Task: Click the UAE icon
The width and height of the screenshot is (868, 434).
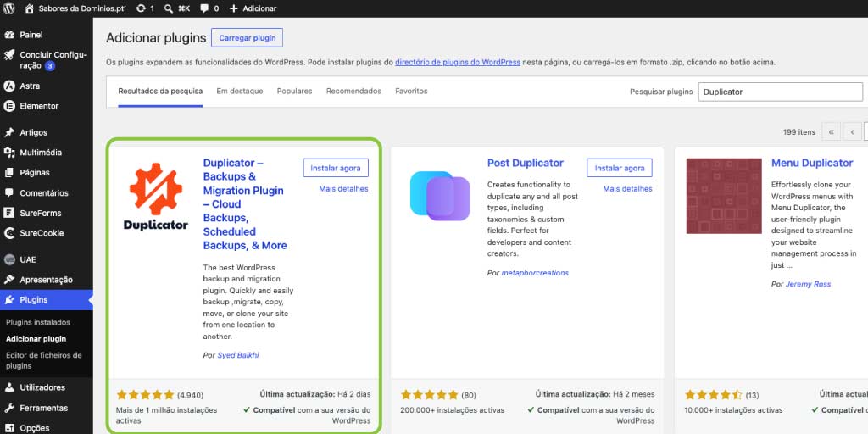Action: [x=8, y=259]
